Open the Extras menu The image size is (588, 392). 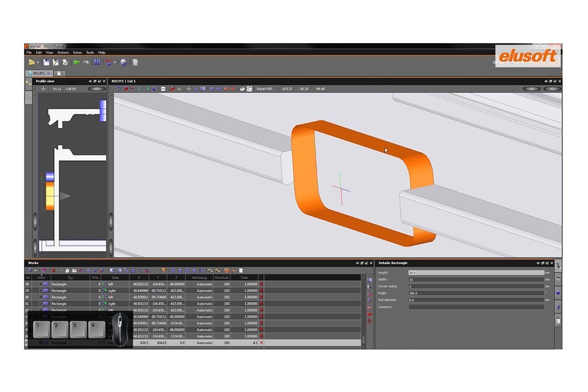[x=77, y=52]
